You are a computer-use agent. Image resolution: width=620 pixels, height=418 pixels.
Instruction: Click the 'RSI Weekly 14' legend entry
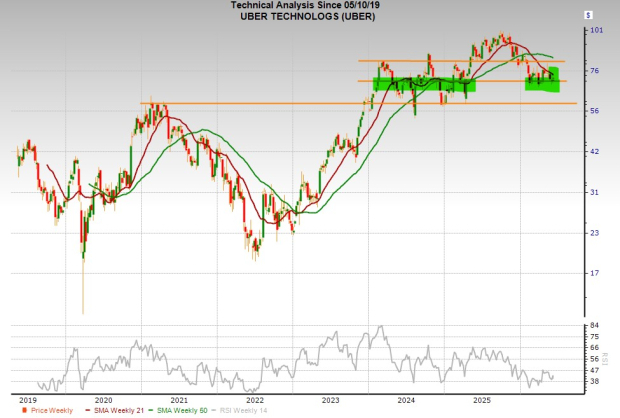click(240, 410)
